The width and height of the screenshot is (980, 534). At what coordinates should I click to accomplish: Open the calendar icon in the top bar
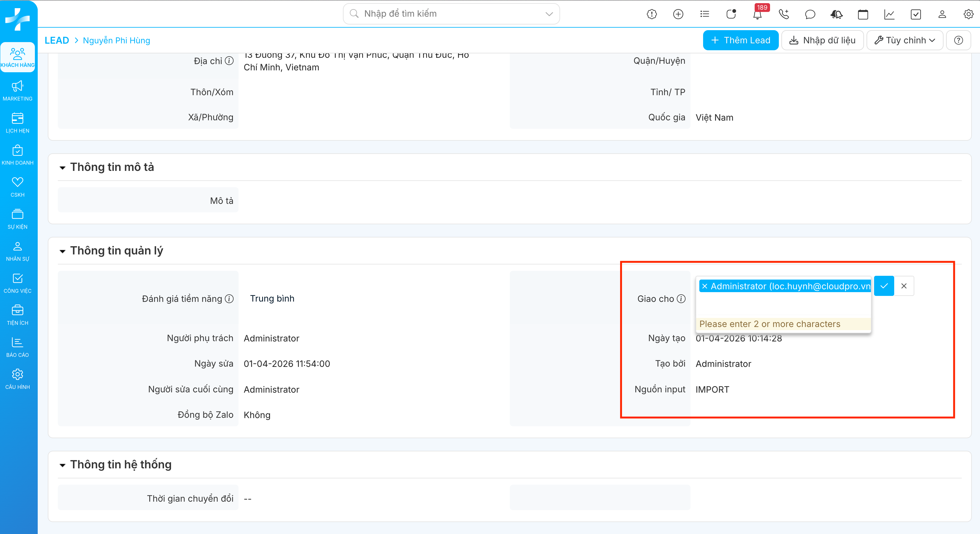[x=863, y=14]
